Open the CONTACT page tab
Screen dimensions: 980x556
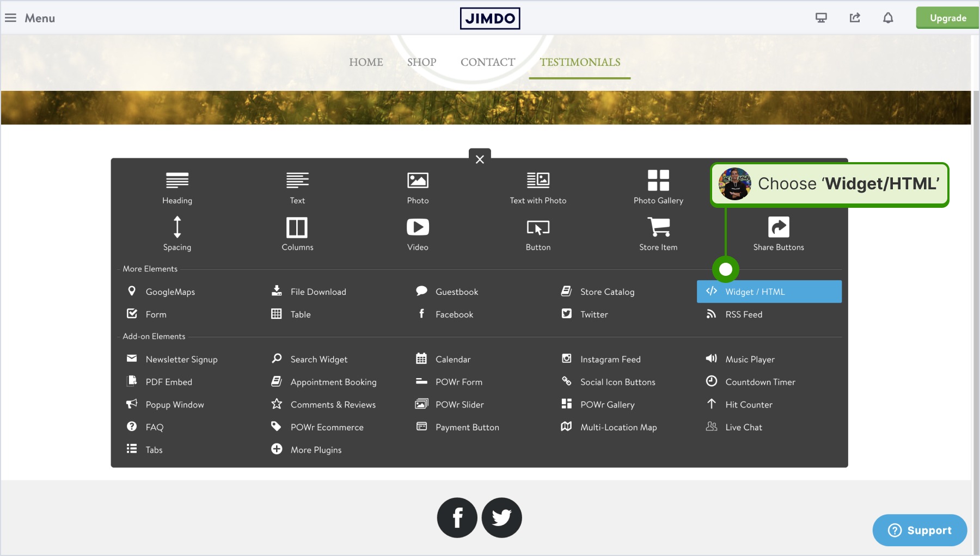coord(488,62)
